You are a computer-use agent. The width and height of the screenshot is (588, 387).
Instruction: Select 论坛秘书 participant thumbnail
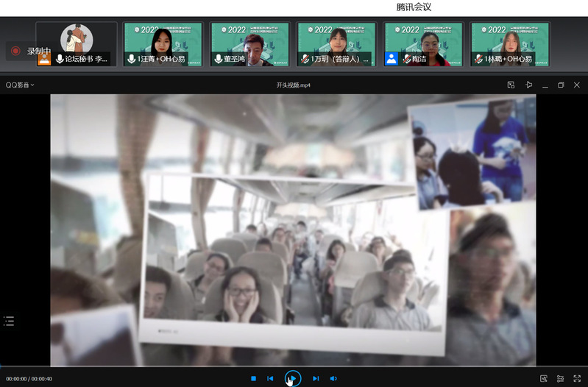[x=77, y=43]
